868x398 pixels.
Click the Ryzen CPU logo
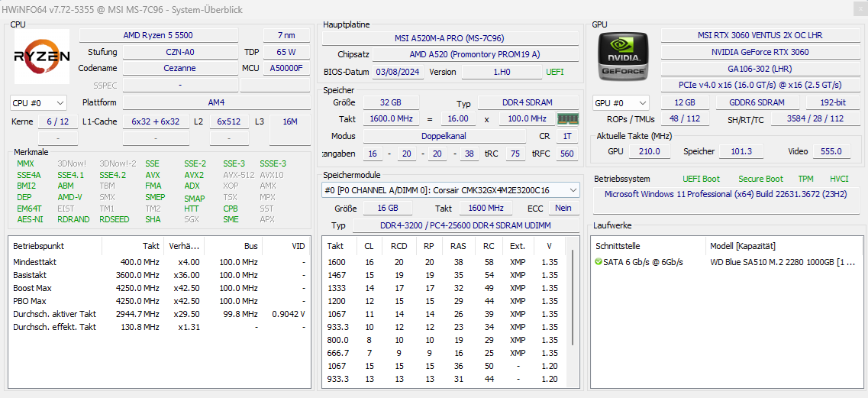(41, 57)
